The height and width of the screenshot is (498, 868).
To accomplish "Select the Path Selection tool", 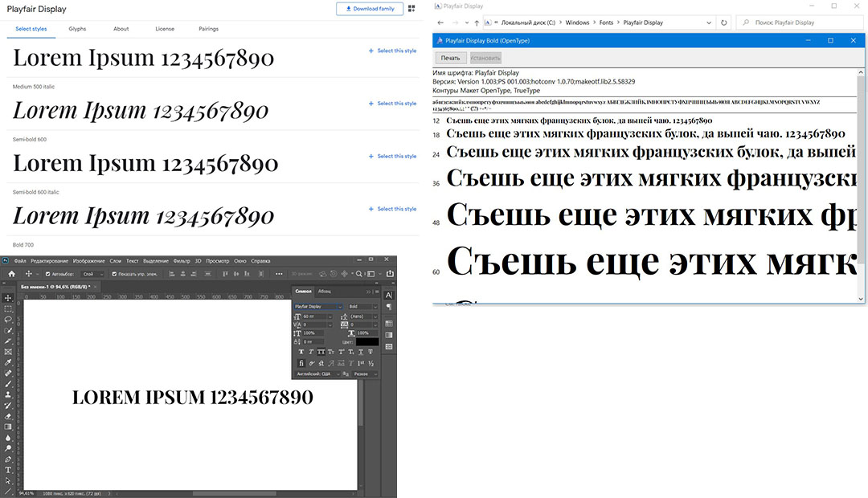I will point(8,481).
